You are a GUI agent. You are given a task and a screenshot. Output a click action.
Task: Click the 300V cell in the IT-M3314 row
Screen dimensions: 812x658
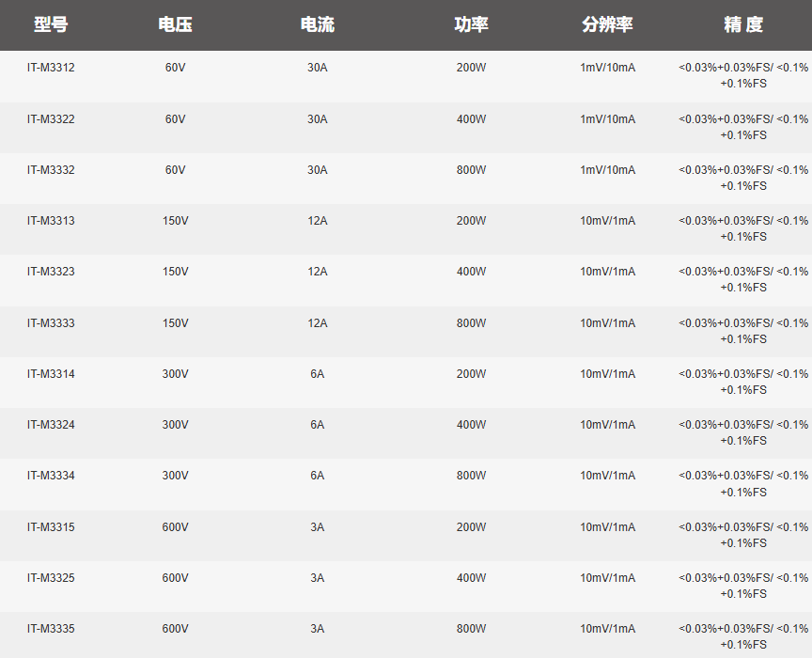[x=175, y=374]
